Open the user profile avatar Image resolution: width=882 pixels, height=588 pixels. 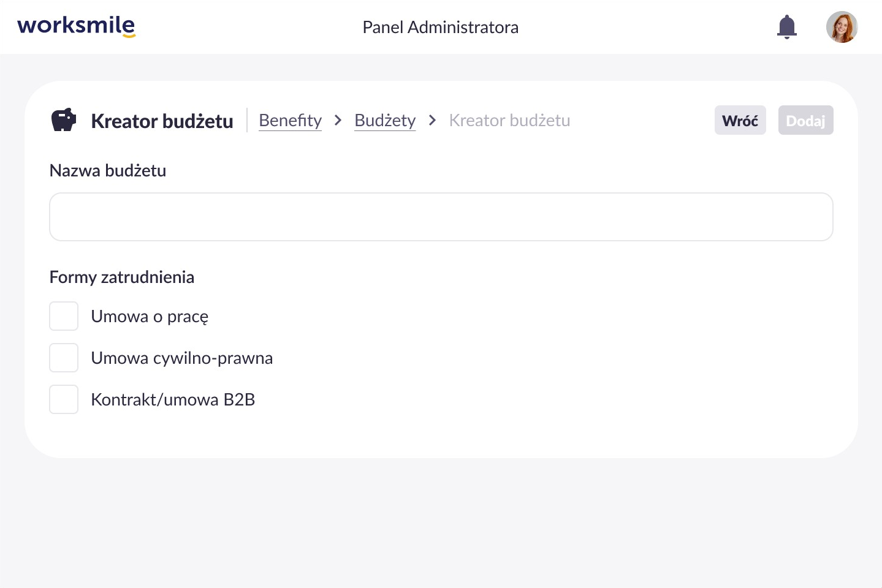[x=842, y=27]
